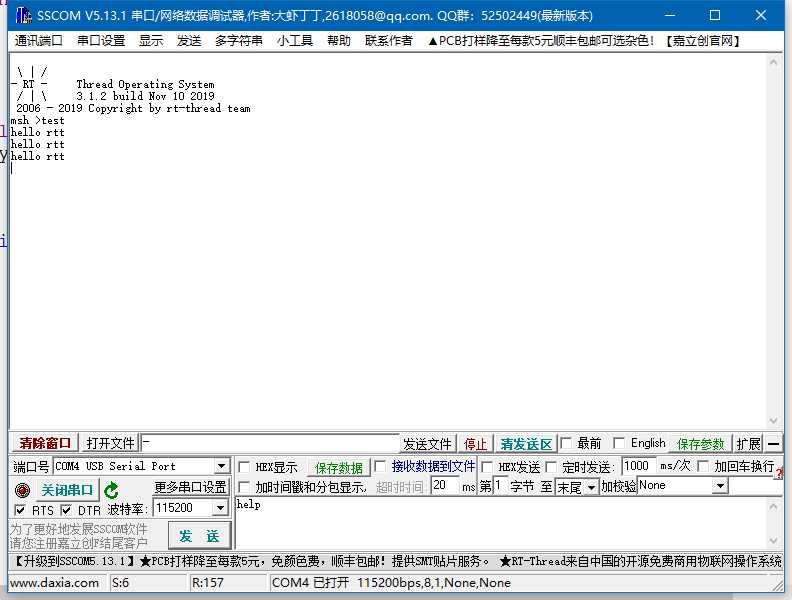Open the 小工具 menu

pyautogui.click(x=294, y=40)
